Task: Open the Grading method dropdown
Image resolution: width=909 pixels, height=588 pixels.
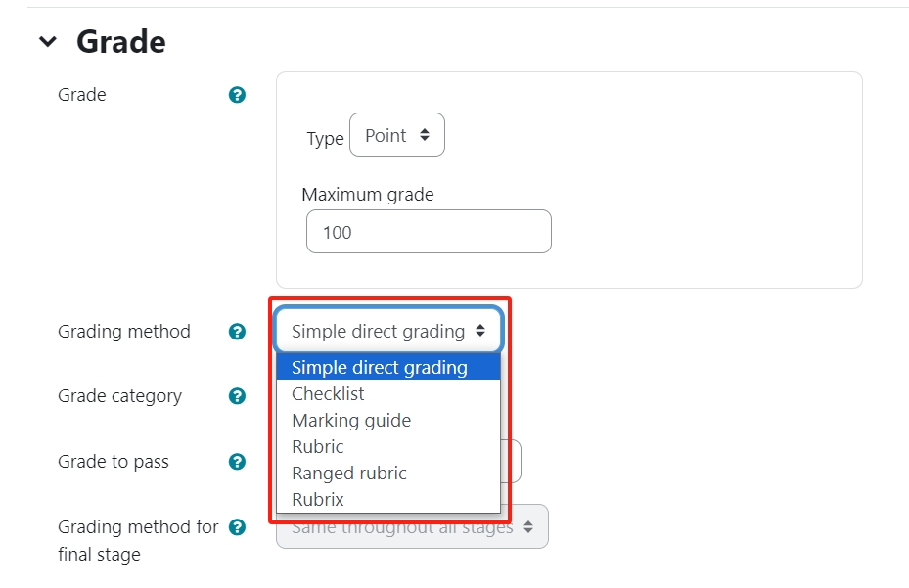Action: point(388,331)
